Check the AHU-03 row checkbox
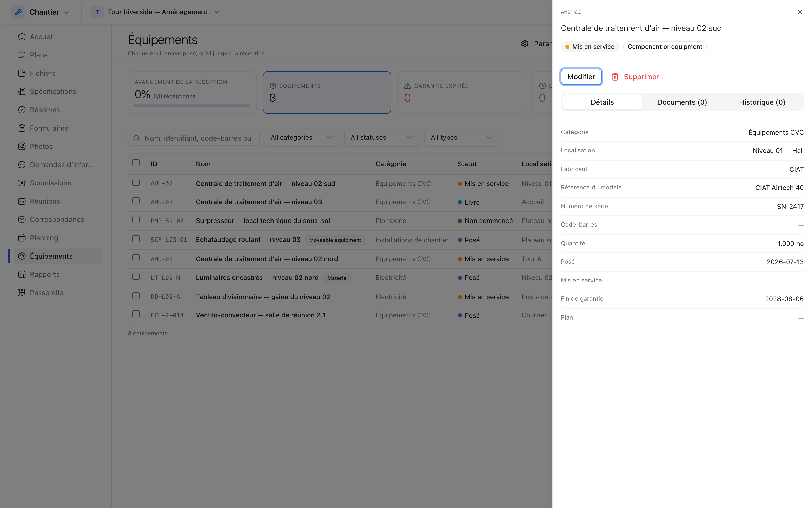Screen dimensions: 812x508 136,201
